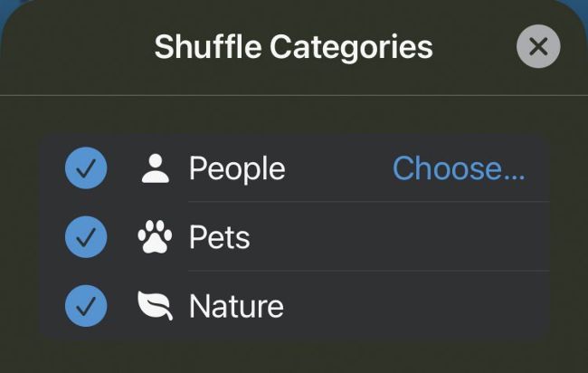The width and height of the screenshot is (588, 373).
Task: Click the Shuffle Categories title
Action: pos(294,47)
